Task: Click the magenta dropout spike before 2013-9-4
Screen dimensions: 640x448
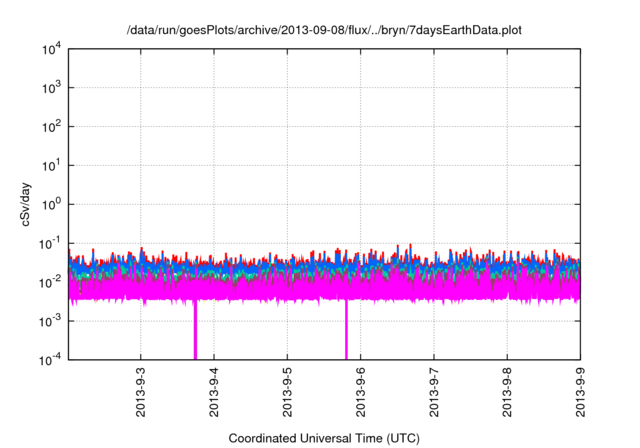Action: [195, 330]
